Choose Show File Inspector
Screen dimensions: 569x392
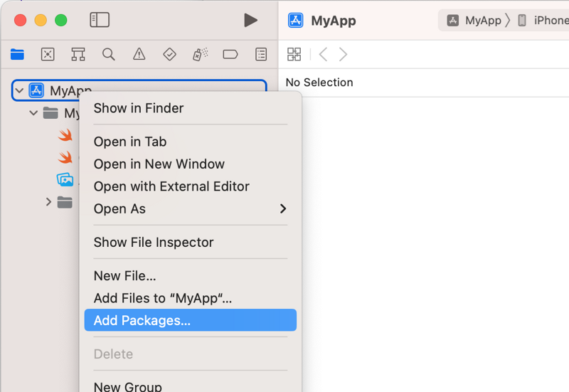click(x=191, y=242)
